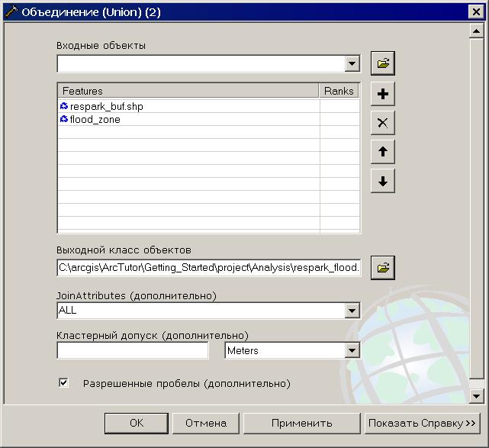This screenshot has width=489, height=448.
Task: Click the hammer tool icon in title bar
Action: pyautogui.click(x=11, y=12)
